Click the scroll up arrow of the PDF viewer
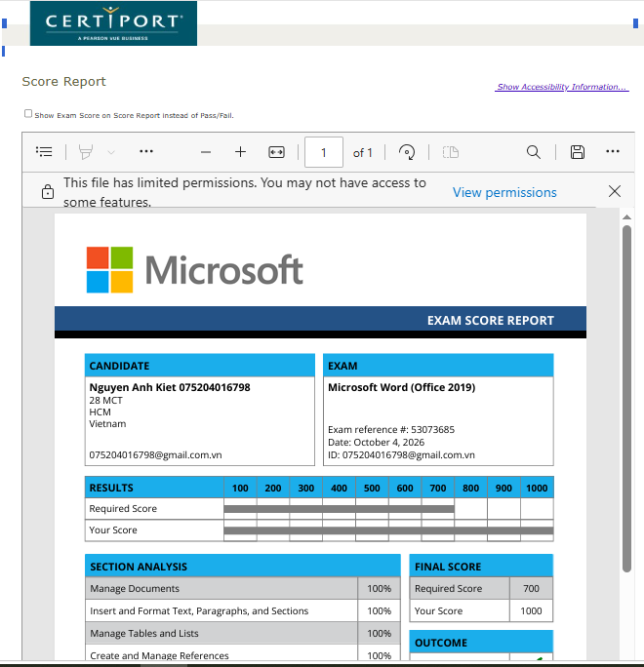Screen dimensions: 644x667 pyautogui.click(x=626, y=217)
